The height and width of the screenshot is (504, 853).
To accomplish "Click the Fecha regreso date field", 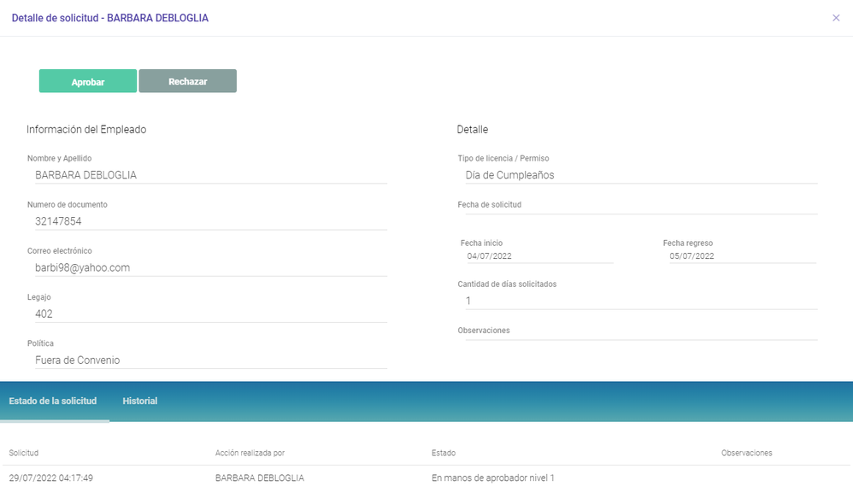I will click(x=743, y=256).
